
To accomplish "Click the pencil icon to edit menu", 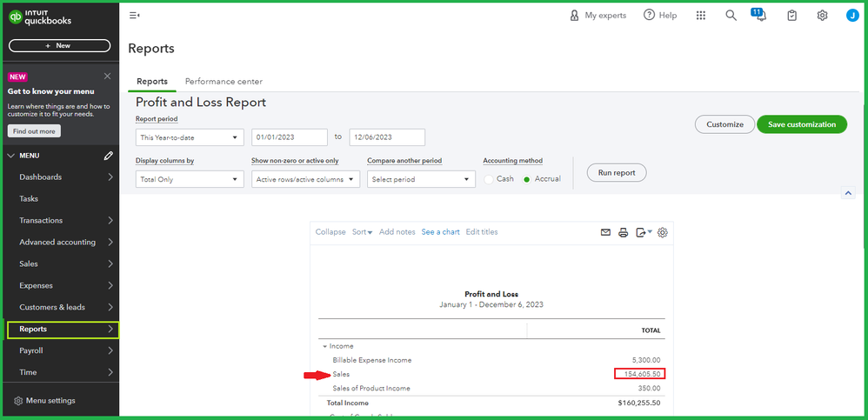I will tap(109, 156).
